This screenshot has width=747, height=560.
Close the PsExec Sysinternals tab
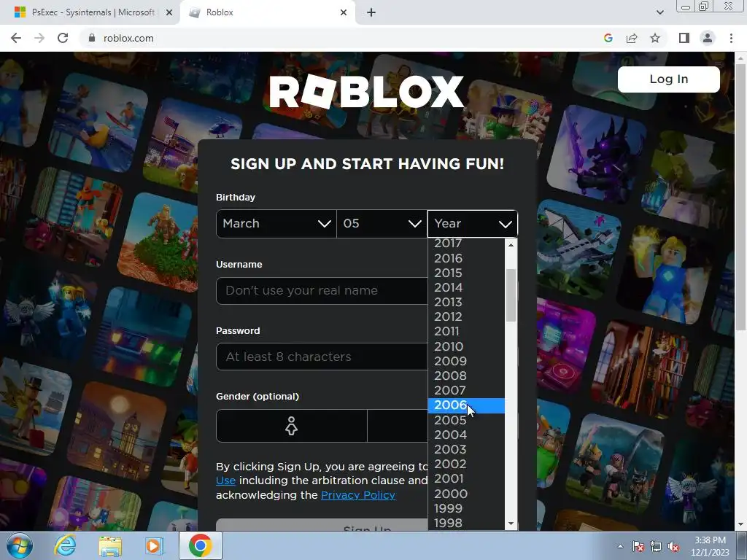point(169,12)
